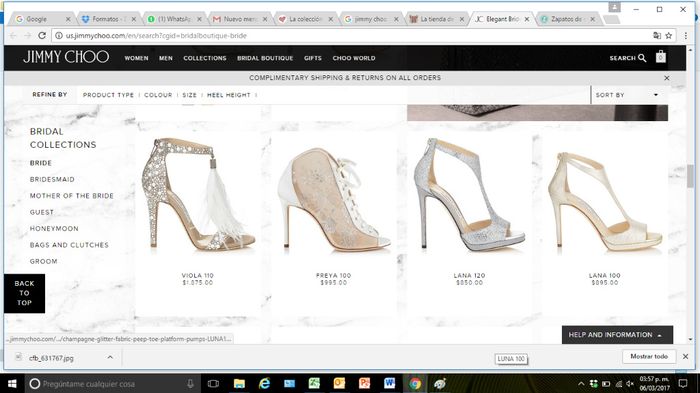Click the page vertical scrollbar thumb
This screenshot has height=393, width=700.
point(690,176)
